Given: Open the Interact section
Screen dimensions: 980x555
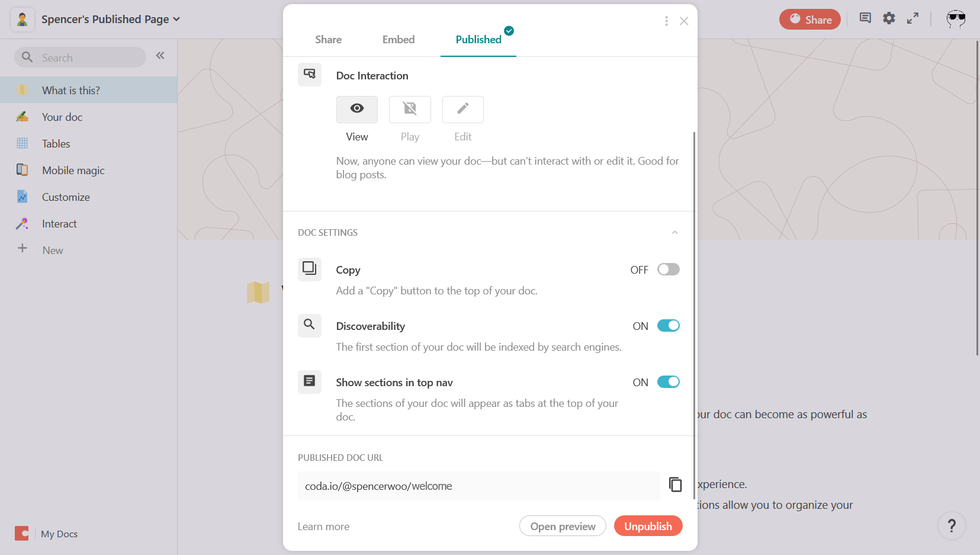Looking at the screenshot, I should (89, 223).
